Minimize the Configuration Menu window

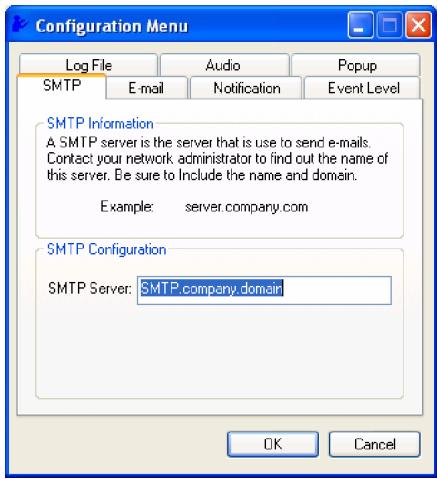(x=360, y=25)
